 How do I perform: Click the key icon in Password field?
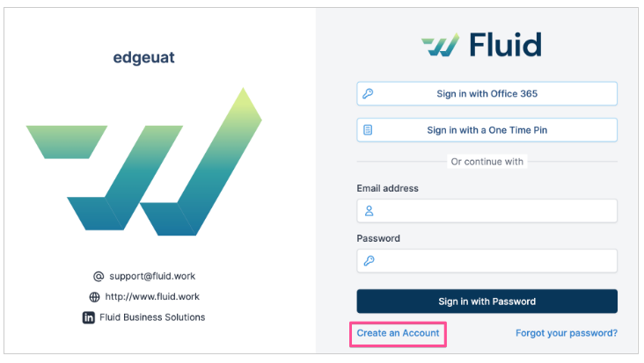[369, 261]
